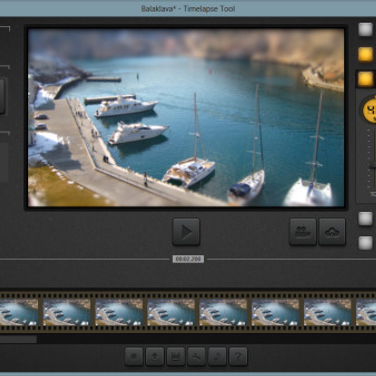Disable the upper yellow square toggle

[365, 54]
